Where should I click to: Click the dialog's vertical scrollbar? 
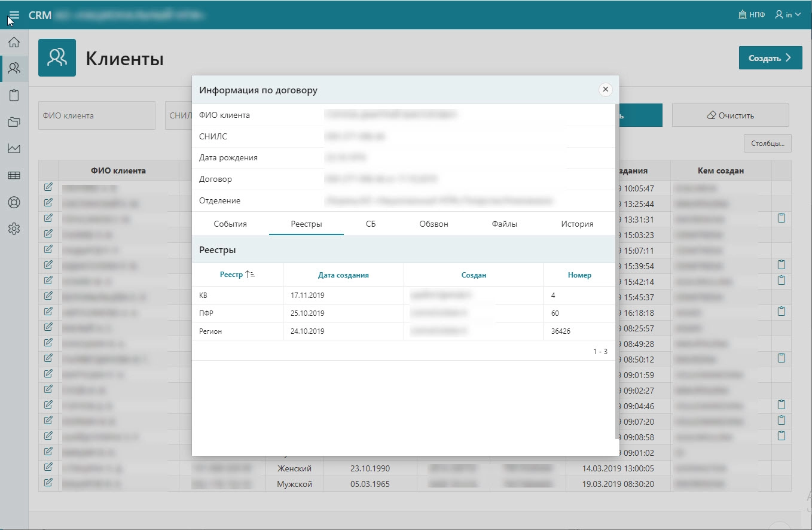(x=616, y=271)
